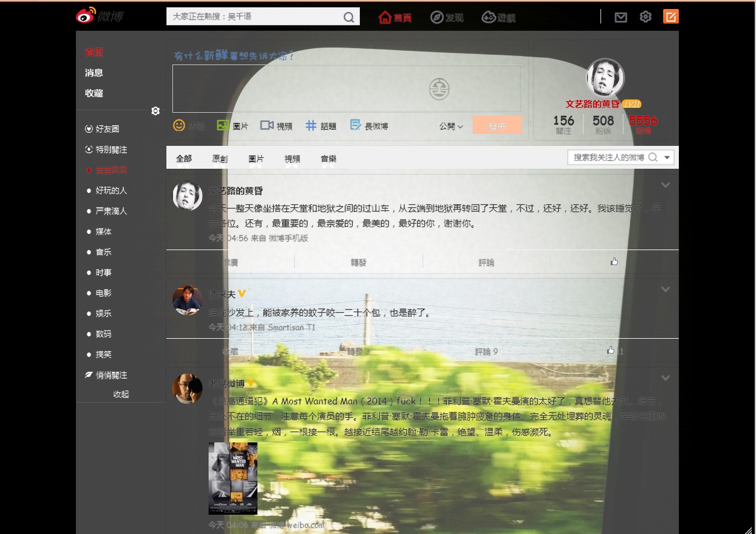The image size is (756, 534).
Task: Select 媒体 group in sidebar
Action: [104, 231]
